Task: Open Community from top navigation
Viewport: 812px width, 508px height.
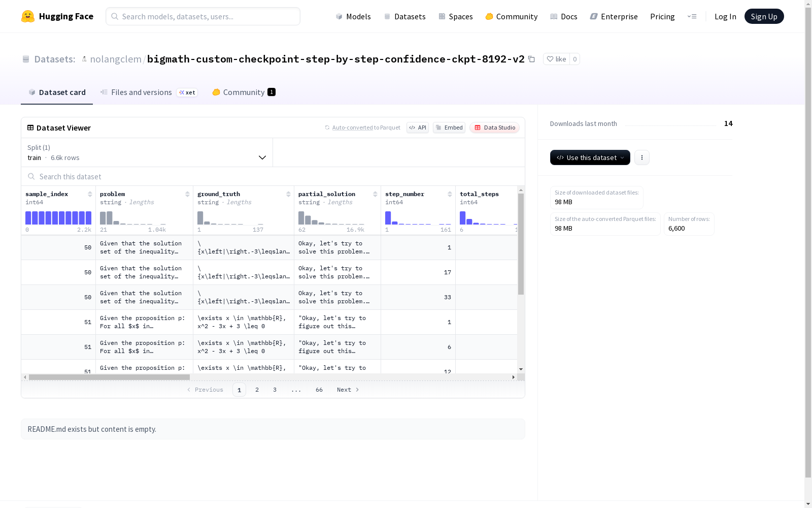Action: pos(511,16)
